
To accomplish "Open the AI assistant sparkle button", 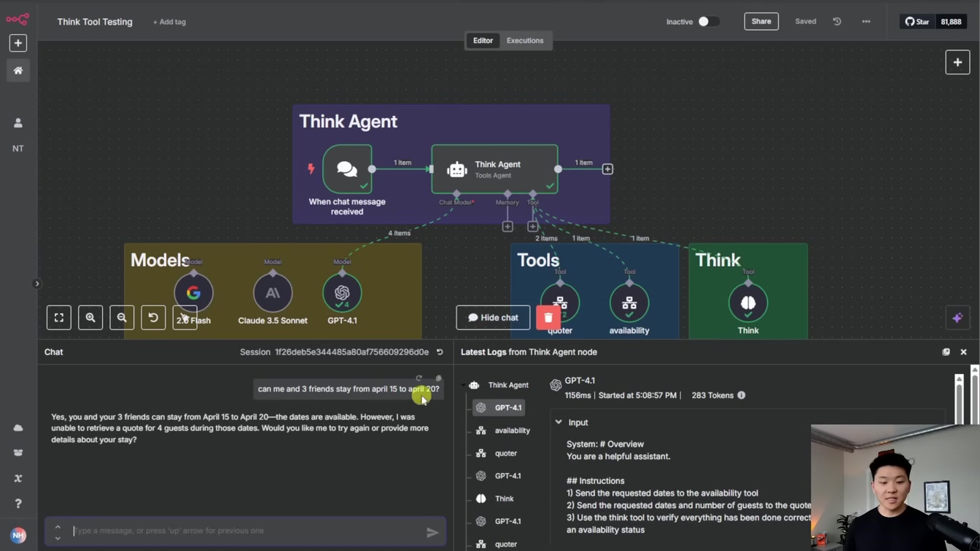I will click(x=957, y=318).
